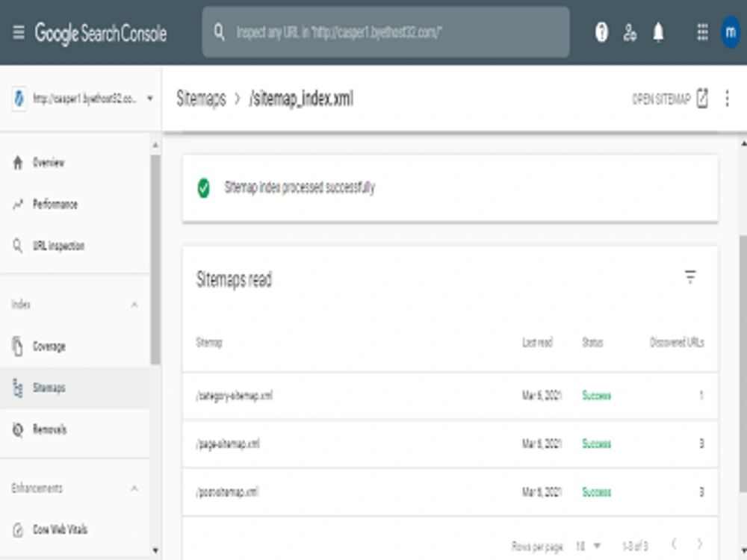Open the hamburger navigation menu
The image size is (747, 560).
19,33
